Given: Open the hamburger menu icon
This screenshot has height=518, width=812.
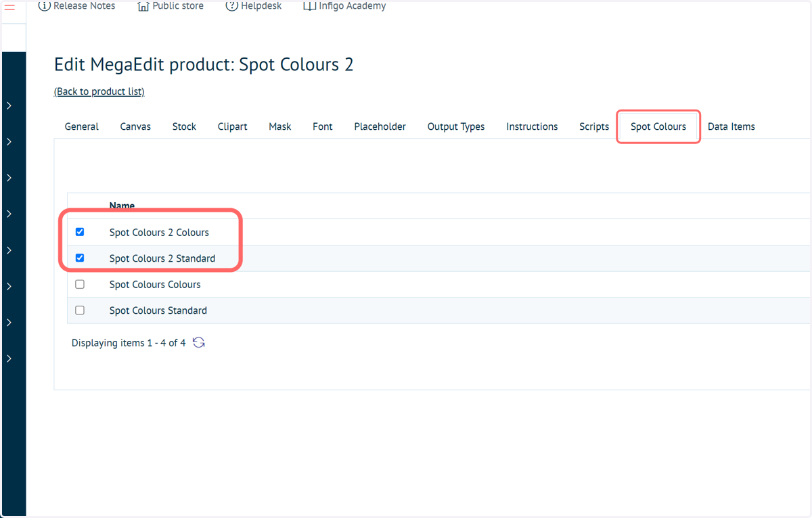Looking at the screenshot, I should [9, 7].
